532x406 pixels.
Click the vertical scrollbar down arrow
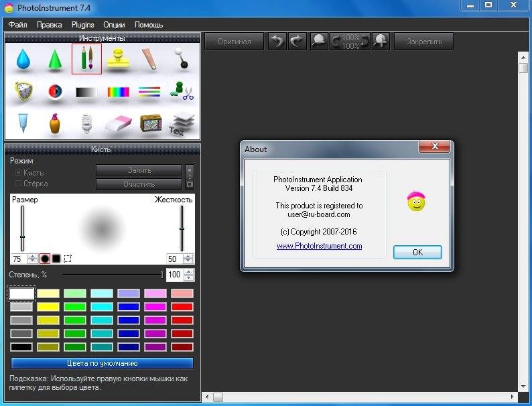click(x=523, y=386)
